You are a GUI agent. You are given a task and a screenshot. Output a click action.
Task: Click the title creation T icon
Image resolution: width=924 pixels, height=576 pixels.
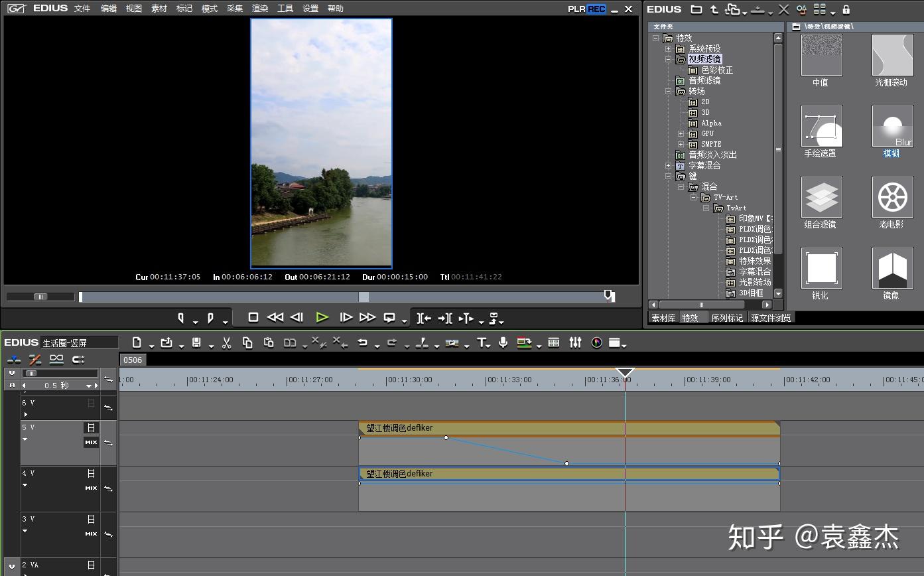[x=482, y=342]
